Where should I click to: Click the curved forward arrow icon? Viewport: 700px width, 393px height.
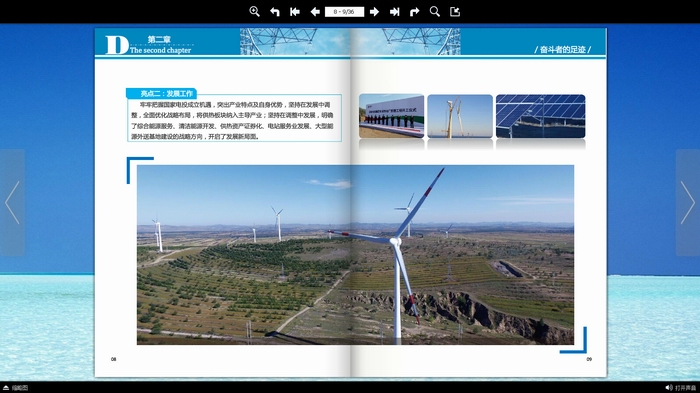[x=415, y=12]
